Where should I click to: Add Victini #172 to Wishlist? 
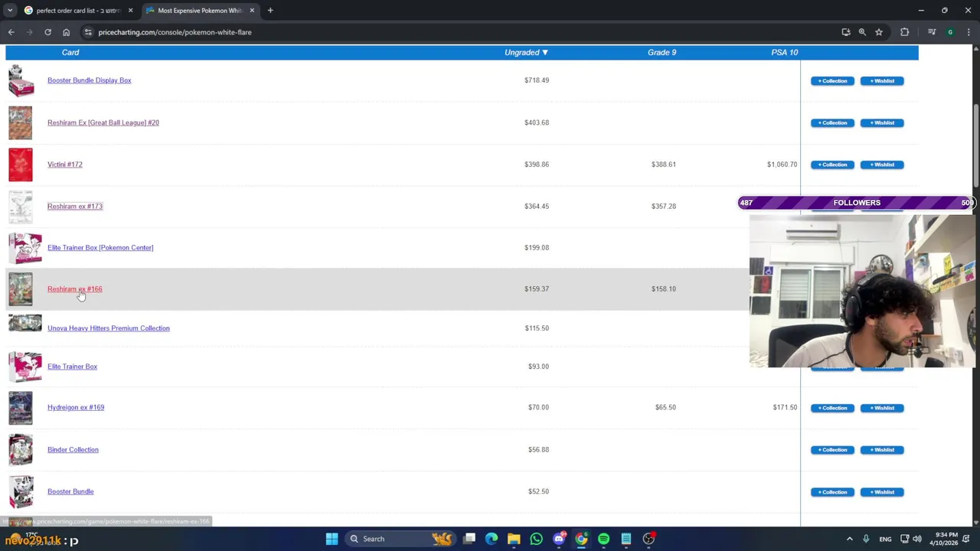[882, 165]
